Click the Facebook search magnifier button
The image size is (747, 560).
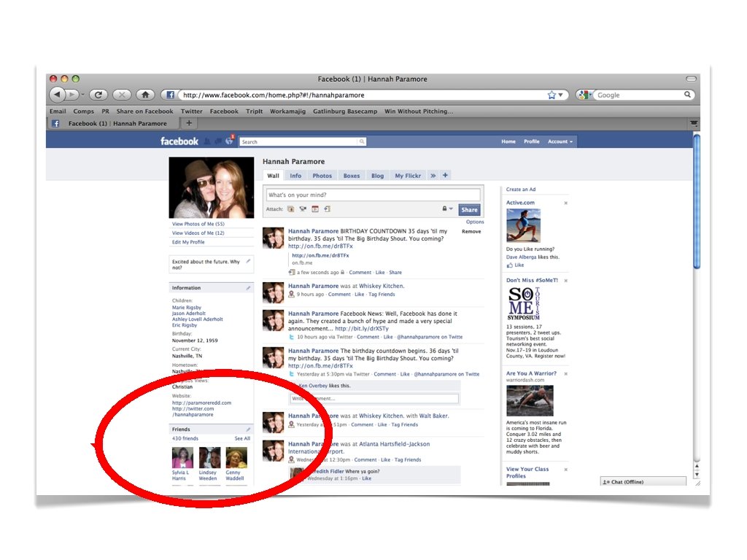[x=362, y=141]
